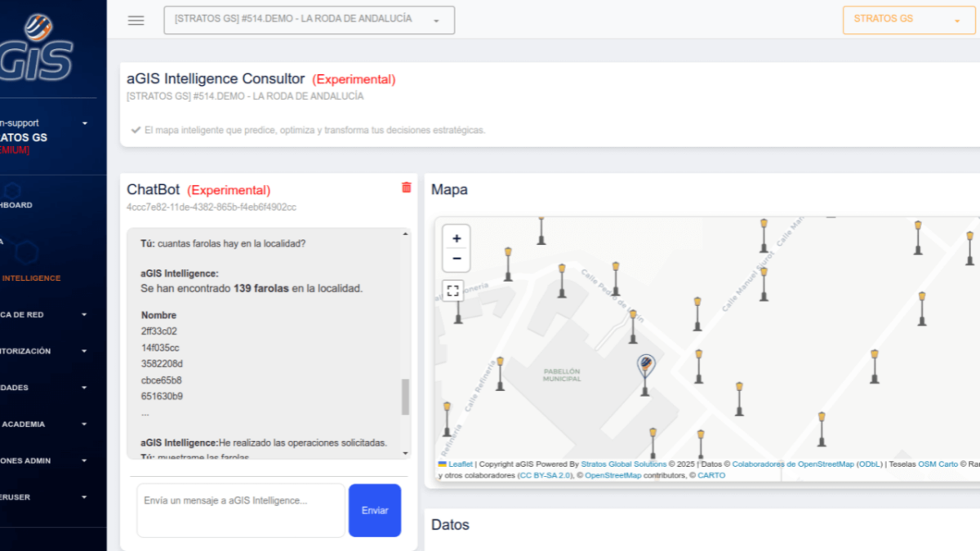Open the OpenStreetMap contributors link
The image size is (980, 551).
(x=612, y=475)
